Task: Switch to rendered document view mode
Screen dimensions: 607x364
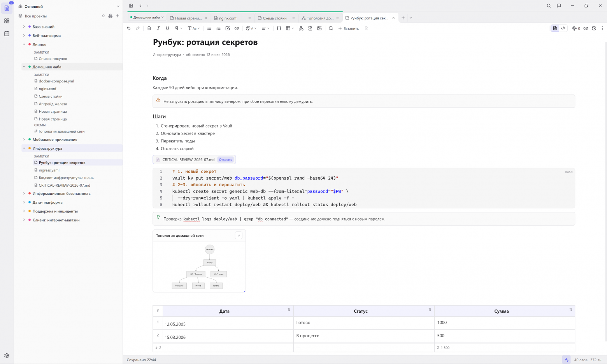Action: 555,28
